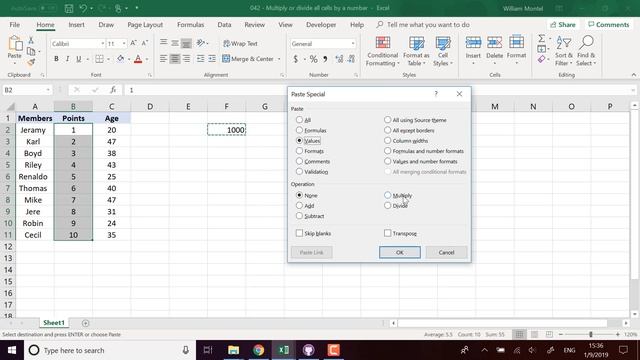640x360 pixels.
Task: Click the Format Painter brush icon
Action: coord(31,62)
